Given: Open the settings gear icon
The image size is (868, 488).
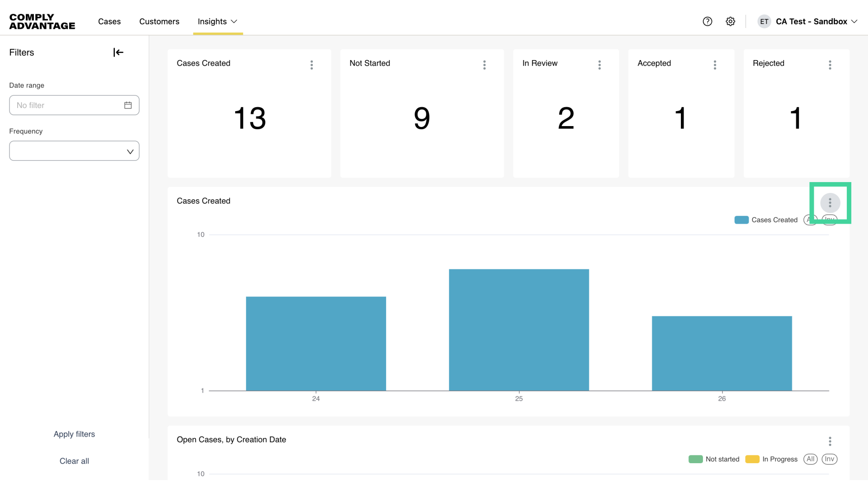Looking at the screenshot, I should 730,21.
